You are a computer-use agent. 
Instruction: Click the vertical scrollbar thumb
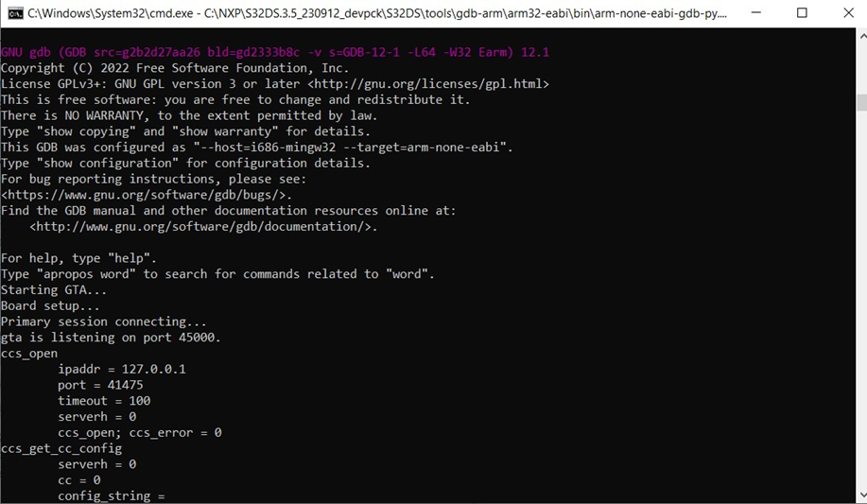859,102
